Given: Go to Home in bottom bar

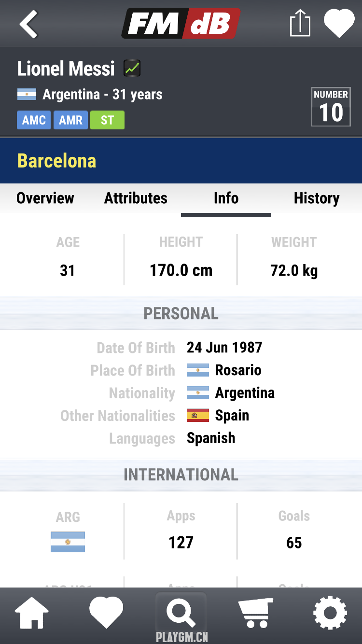Looking at the screenshot, I should pos(32,613).
